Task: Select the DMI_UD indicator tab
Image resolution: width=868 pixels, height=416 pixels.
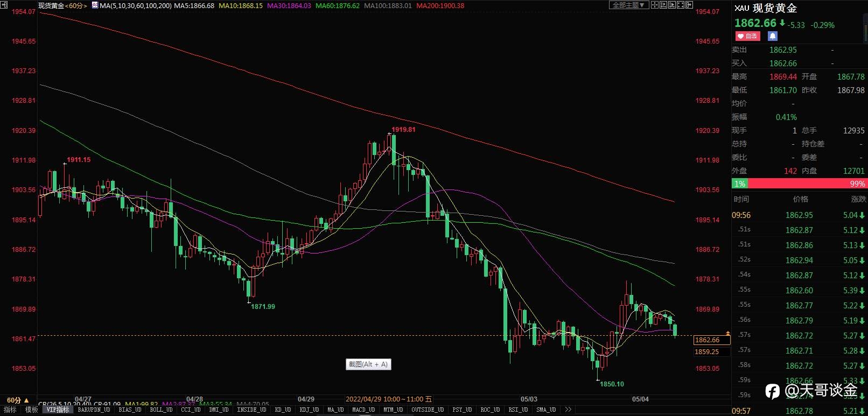Action: [219, 410]
